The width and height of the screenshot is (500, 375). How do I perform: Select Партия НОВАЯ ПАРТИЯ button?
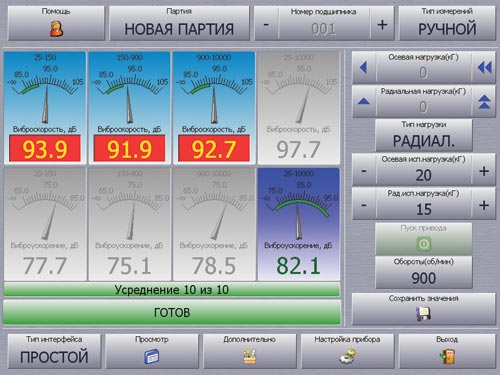(179, 23)
